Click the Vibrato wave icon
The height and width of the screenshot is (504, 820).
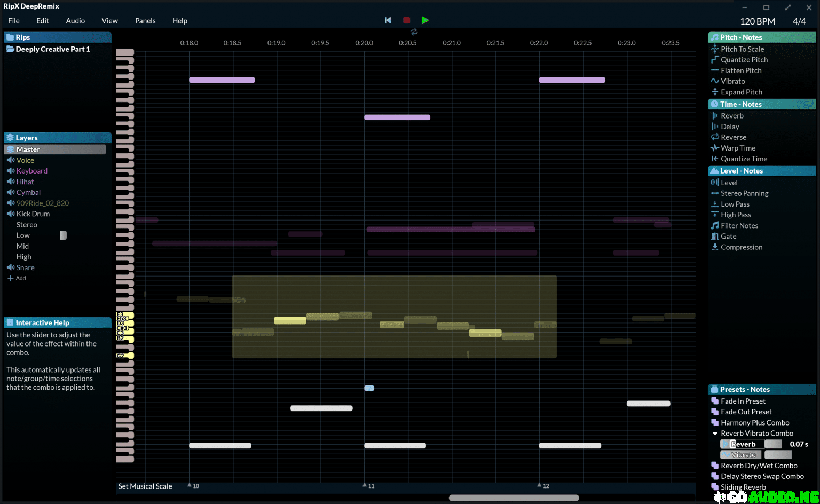pyautogui.click(x=715, y=81)
